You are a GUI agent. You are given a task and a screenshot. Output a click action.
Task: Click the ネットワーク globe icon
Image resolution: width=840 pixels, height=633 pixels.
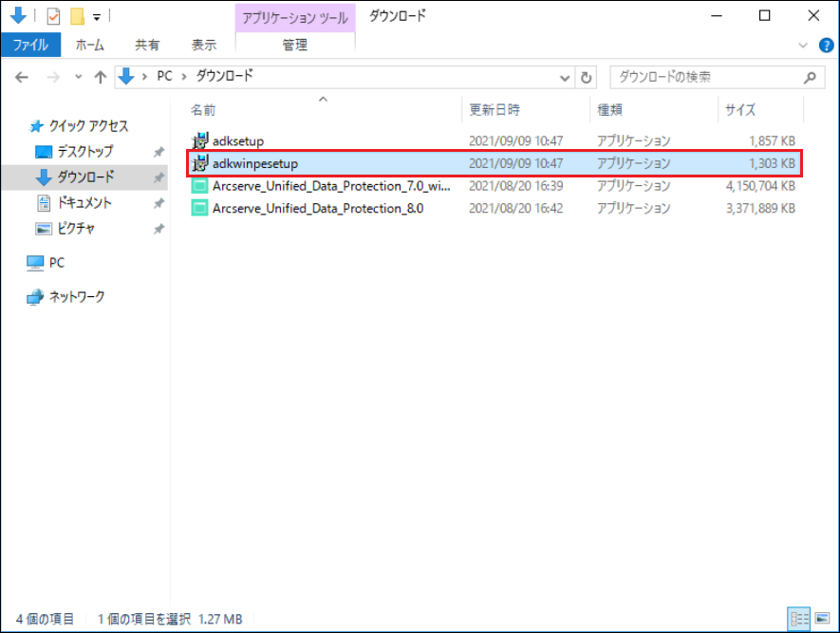(35, 297)
